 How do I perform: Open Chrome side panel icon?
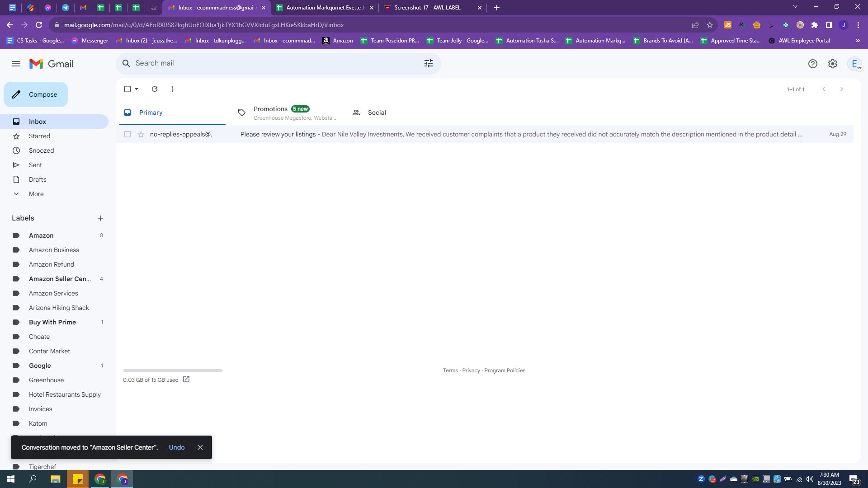point(829,25)
